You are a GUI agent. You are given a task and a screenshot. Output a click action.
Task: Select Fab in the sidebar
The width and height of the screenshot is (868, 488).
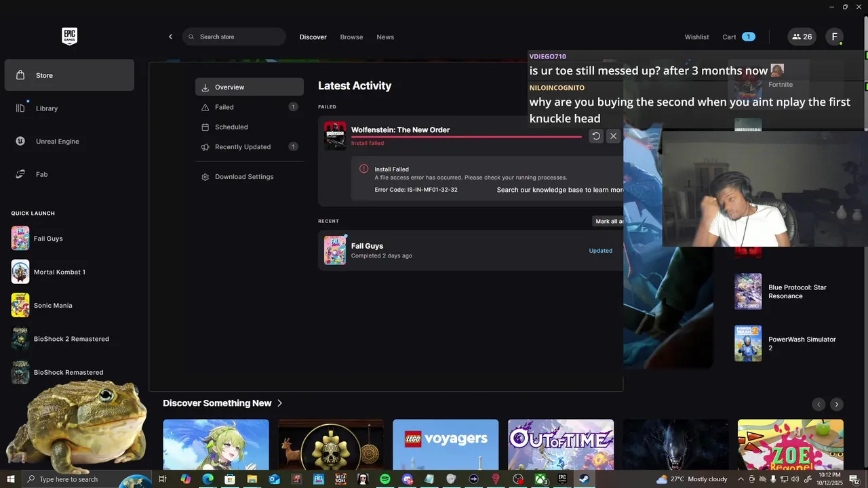69,174
